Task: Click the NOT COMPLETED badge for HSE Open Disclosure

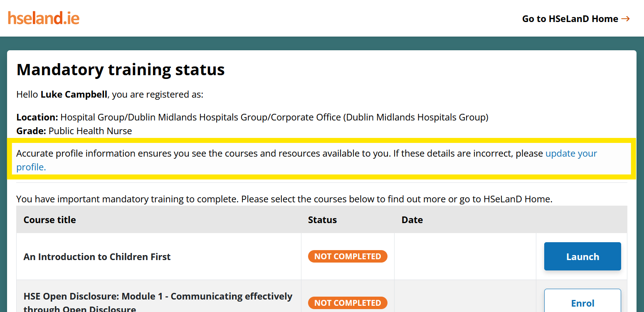Action: [348, 303]
